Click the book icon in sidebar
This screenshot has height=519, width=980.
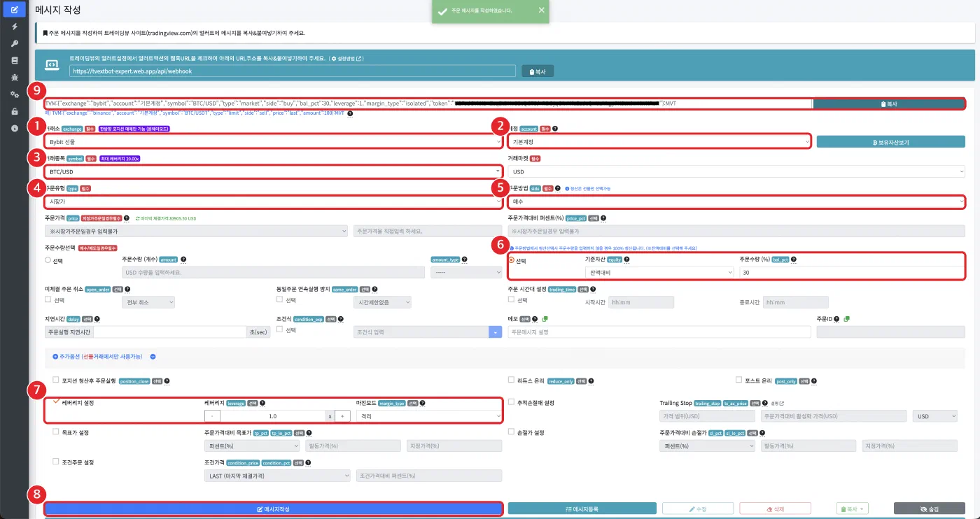15,60
